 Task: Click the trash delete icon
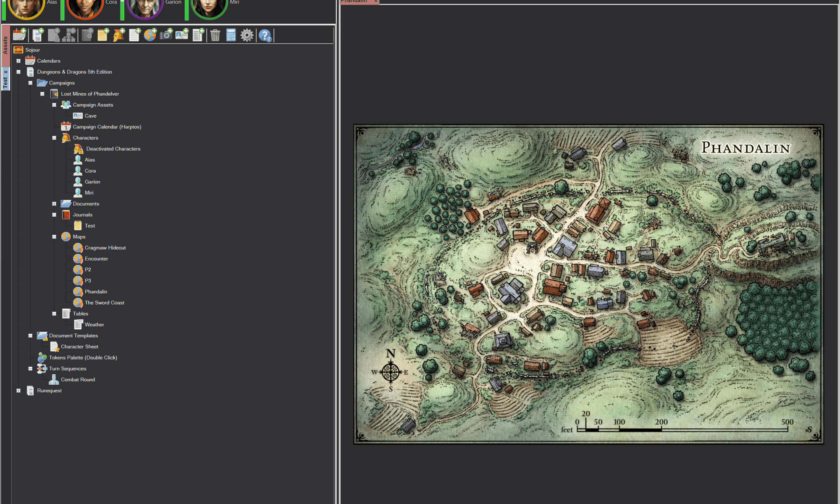pos(215,35)
